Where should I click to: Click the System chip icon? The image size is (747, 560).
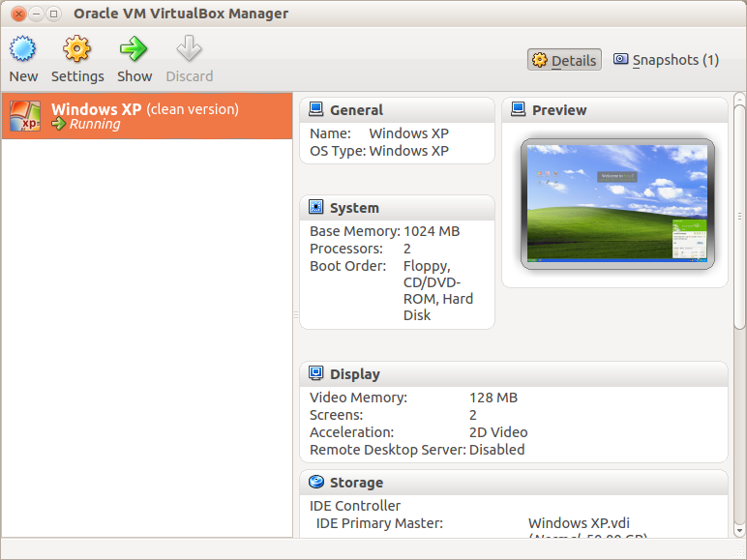click(x=316, y=207)
